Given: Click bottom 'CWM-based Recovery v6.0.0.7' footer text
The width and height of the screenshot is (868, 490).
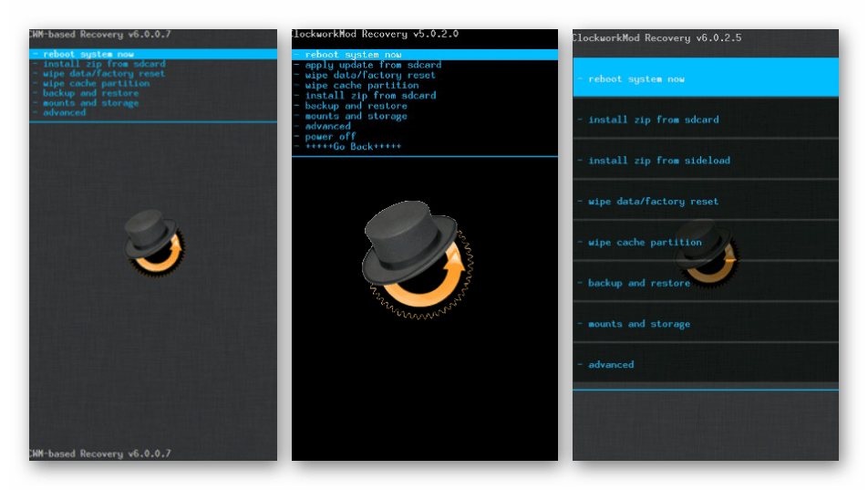Looking at the screenshot, I should 100,454.
